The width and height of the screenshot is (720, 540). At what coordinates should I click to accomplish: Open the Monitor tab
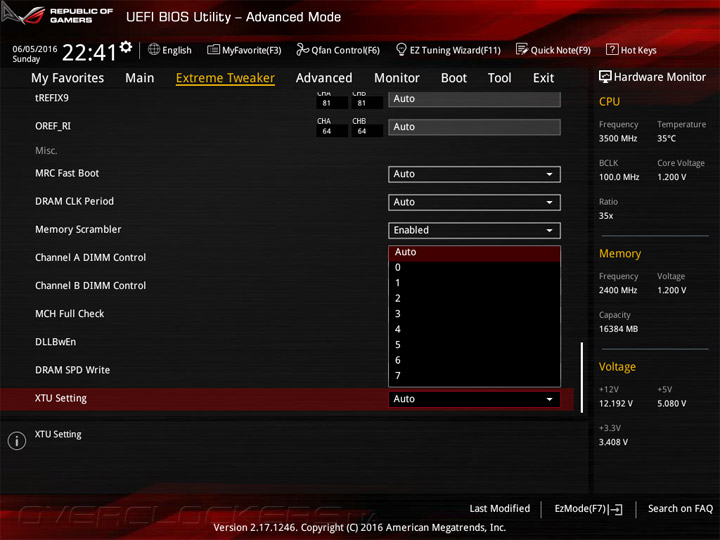(397, 78)
